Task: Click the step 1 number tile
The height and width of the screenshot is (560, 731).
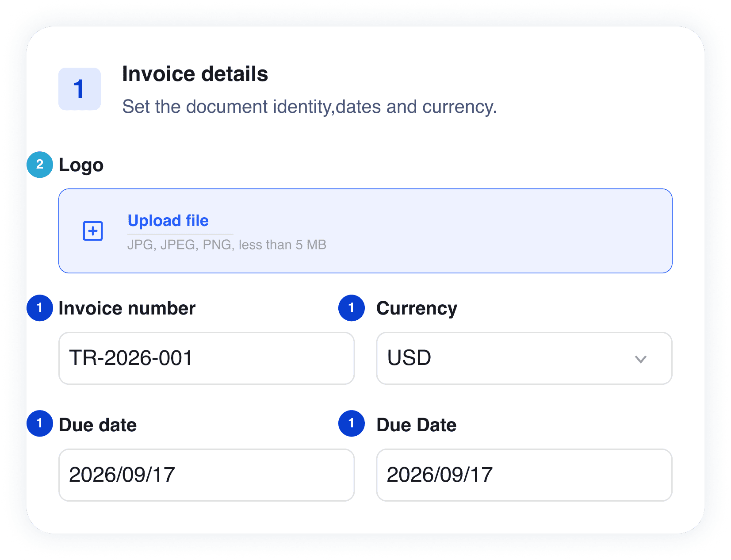Action: 80,89
